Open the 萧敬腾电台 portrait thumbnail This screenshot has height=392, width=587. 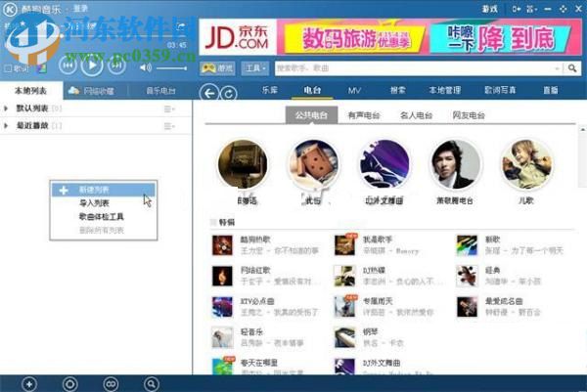[x=455, y=164]
